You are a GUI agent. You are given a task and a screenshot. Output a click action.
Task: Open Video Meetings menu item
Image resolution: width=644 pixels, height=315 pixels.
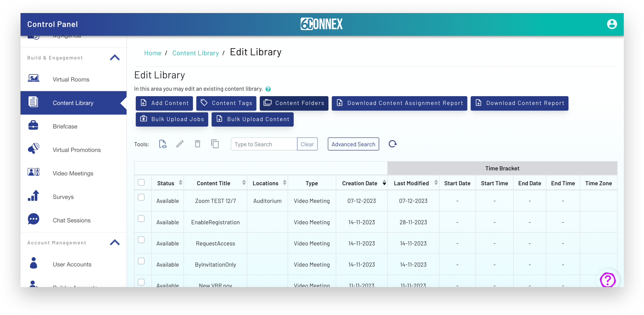click(74, 173)
